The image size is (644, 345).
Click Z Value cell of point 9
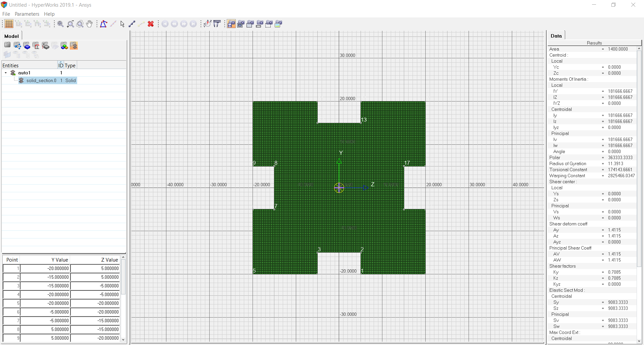(95, 338)
